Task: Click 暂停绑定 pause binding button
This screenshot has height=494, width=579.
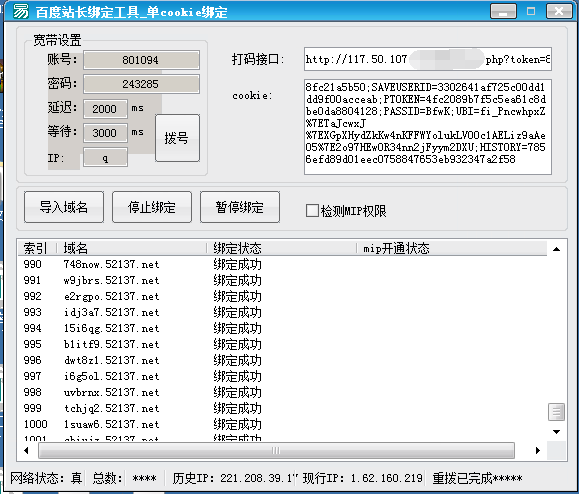Action: [240, 207]
